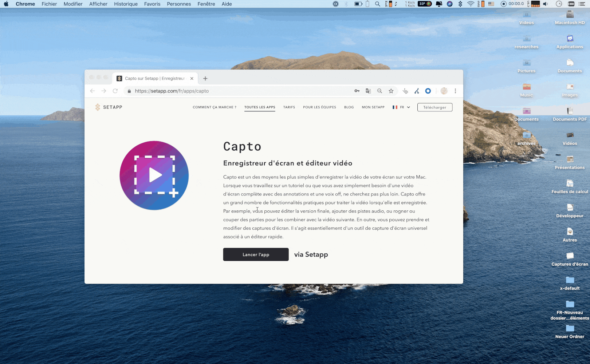This screenshot has height=364, width=590.
Task: Open Pour les équipes link
Action: tap(319, 107)
